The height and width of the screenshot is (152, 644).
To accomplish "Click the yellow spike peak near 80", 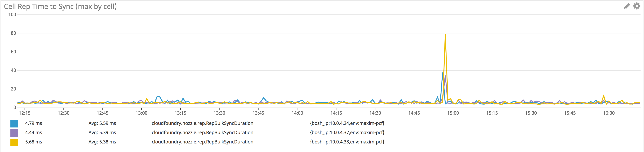I will tap(445, 35).
